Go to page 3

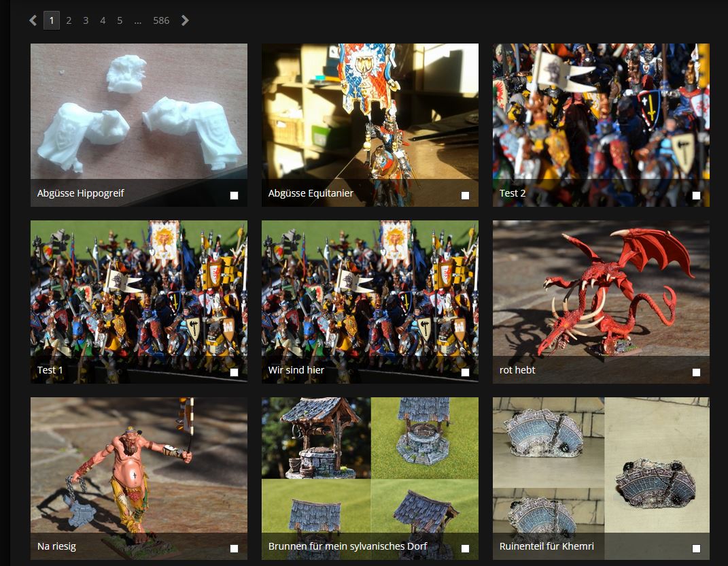(x=86, y=20)
